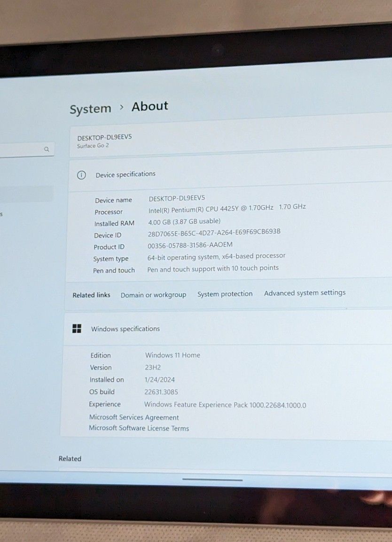Image resolution: width=392 pixels, height=542 pixels.
Task: Click the Product ID value
Action: (x=190, y=245)
